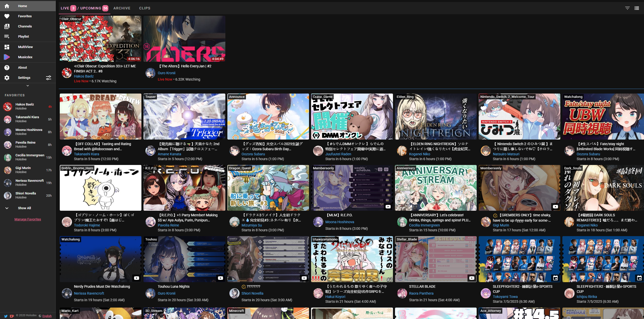This screenshot has height=319, width=644.
Task: Open Utawarerumono stream thumbnail
Action: click(x=352, y=259)
